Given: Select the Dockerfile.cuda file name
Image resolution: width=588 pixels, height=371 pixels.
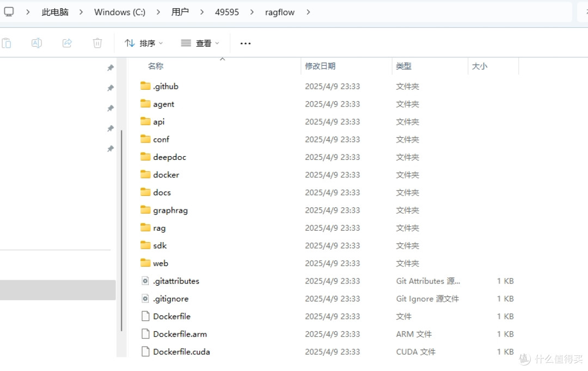Looking at the screenshot, I should (181, 352).
